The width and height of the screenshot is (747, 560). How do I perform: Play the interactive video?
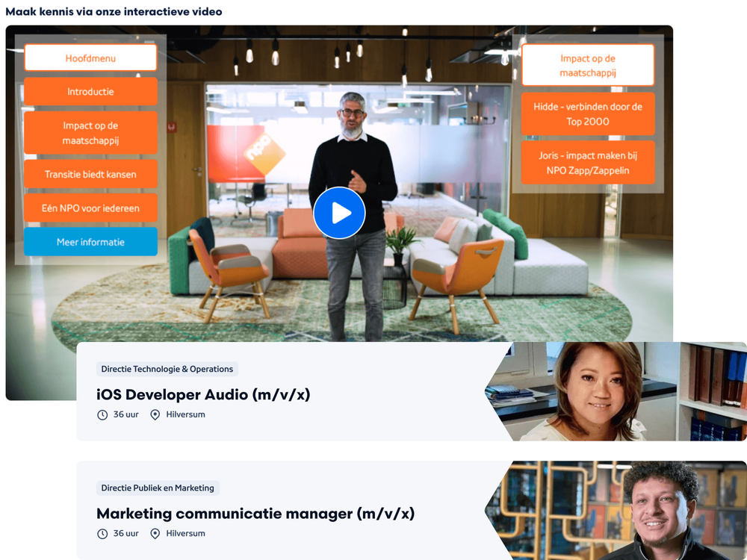pos(339,213)
